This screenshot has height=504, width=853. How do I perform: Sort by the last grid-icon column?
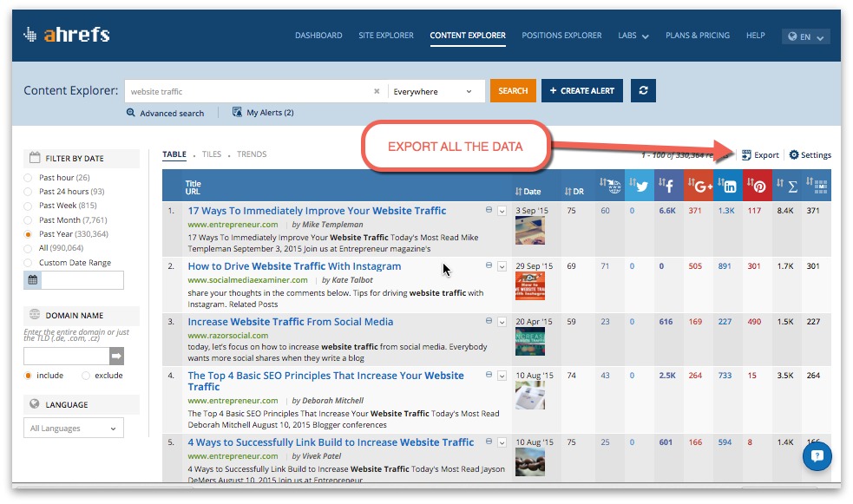pos(817,186)
